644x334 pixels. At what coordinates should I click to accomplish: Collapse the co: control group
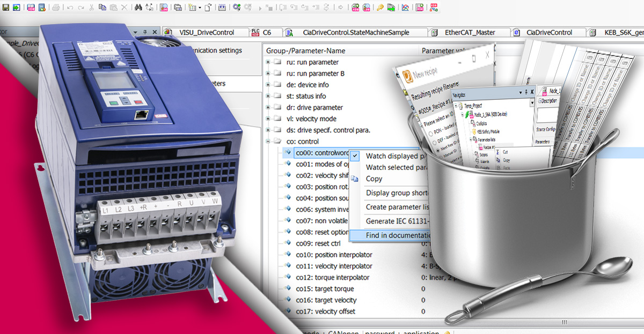[268, 142]
